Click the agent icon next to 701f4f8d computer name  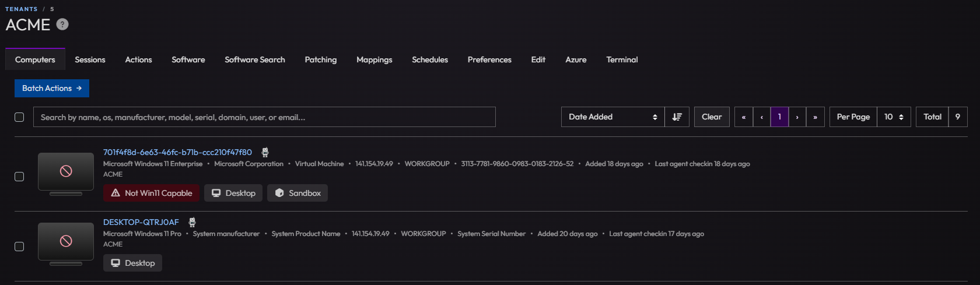tap(265, 152)
